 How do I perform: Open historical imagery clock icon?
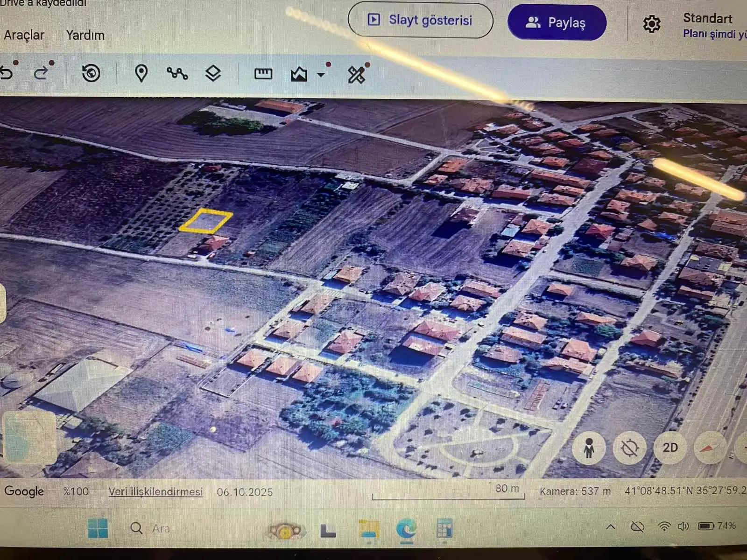[91, 73]
